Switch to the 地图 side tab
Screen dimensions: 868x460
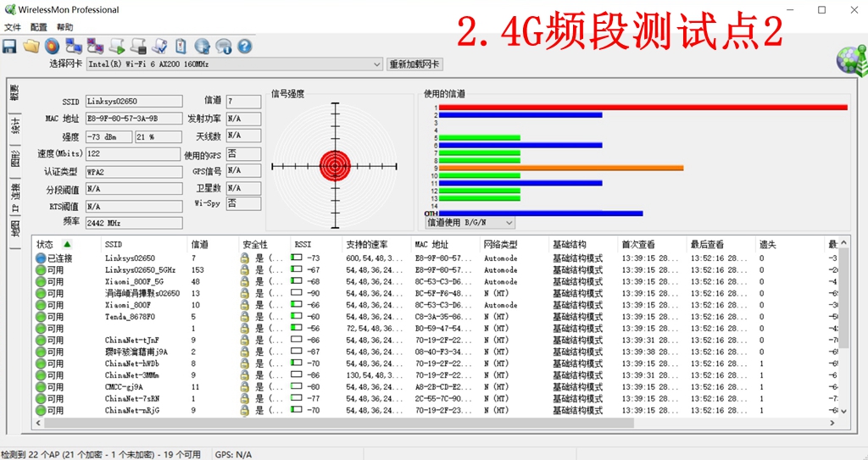coord(15,228)
